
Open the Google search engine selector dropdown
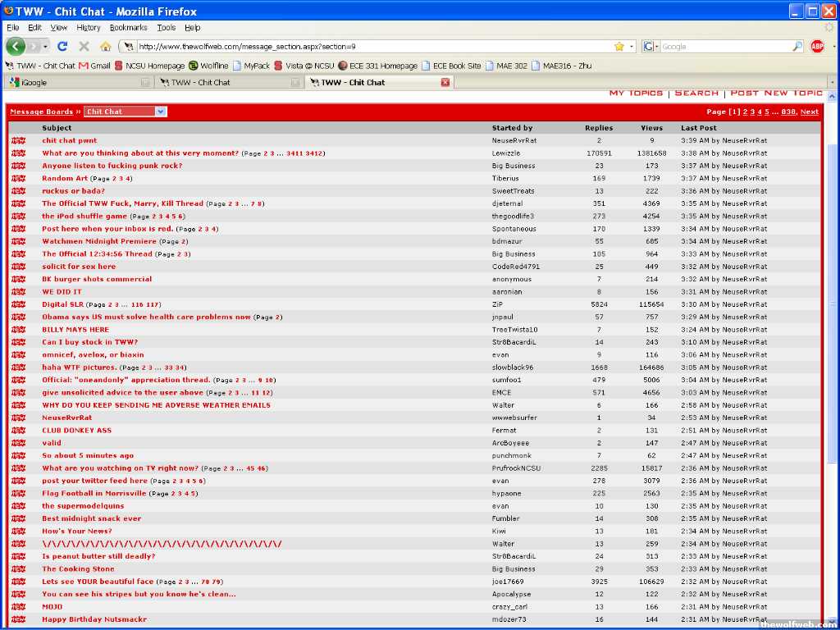[x=651, y=47]
